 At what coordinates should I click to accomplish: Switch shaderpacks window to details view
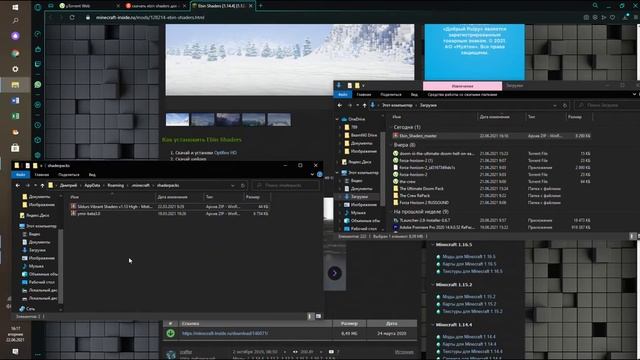(310, 316)
